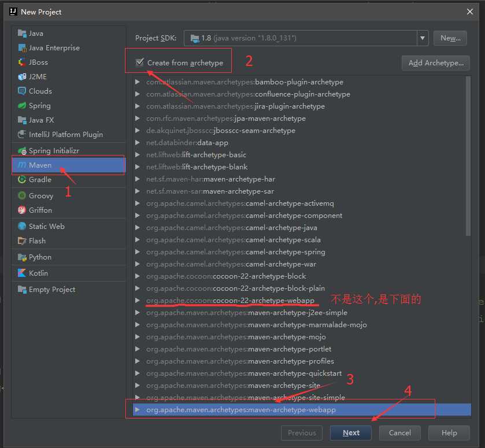
Task: Open the Project SDK dropdown arrow
Action: (x=422, y=38)
